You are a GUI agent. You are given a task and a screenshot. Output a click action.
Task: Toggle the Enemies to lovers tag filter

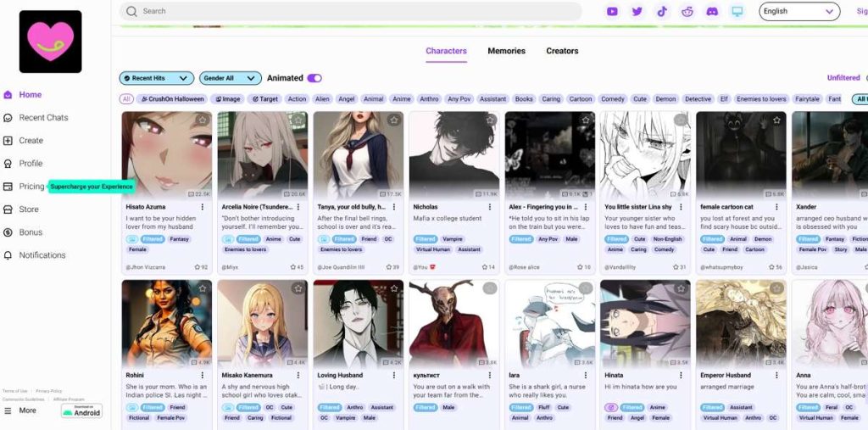pyautogui.click(x=761, y=99)
